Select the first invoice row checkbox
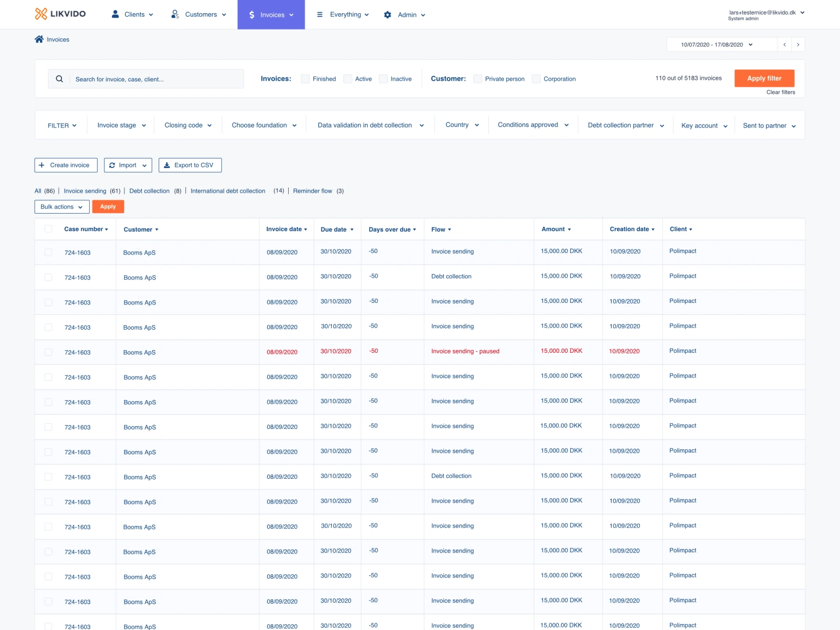This screenshot has height=630, width=840. pyautogui.click(x=48, y=253)
